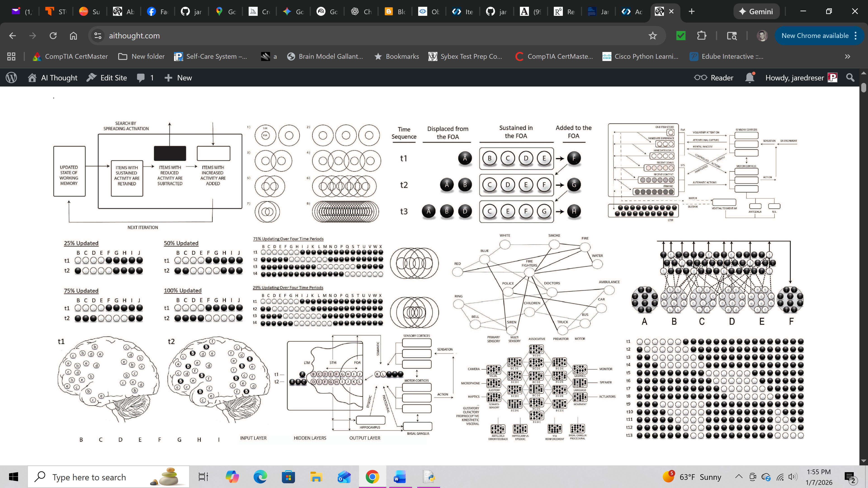The image size is (868, 488).
Task: Click the Time Sequence FOA diagram thumbnail
Action: tap(492, 174)
